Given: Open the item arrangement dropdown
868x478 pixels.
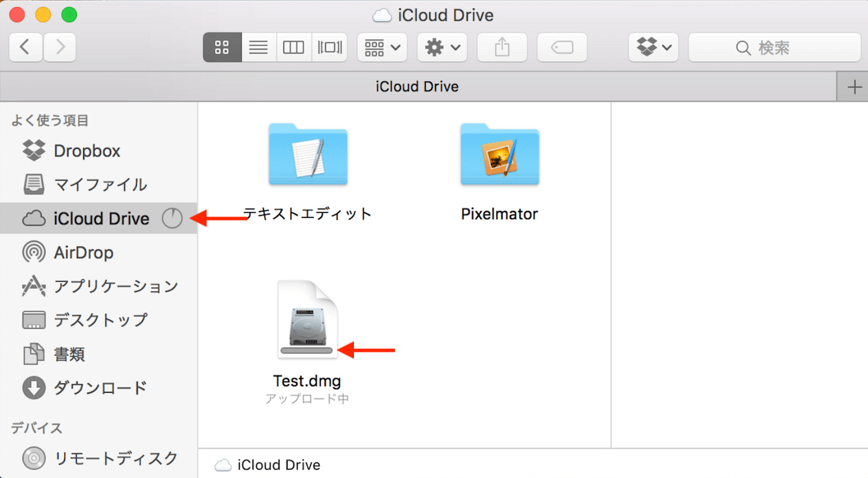Looking at the screenshot, I should (382, 48).
